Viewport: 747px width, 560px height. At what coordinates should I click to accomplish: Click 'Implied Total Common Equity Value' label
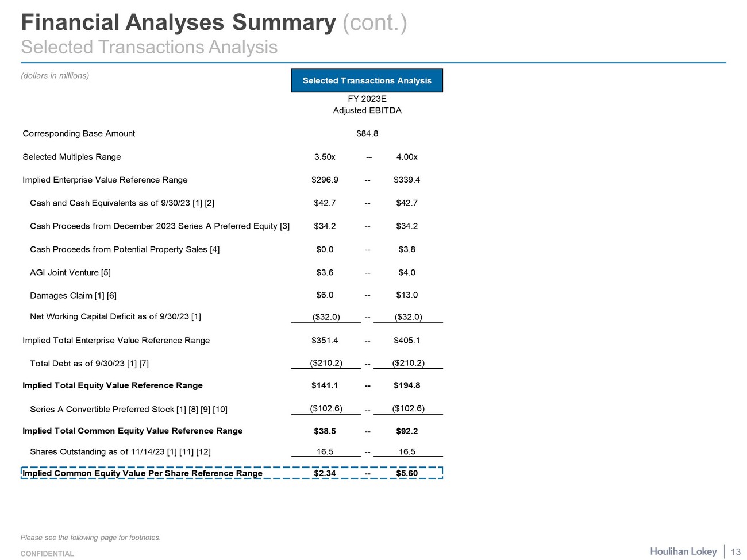[x=133, y=431]
